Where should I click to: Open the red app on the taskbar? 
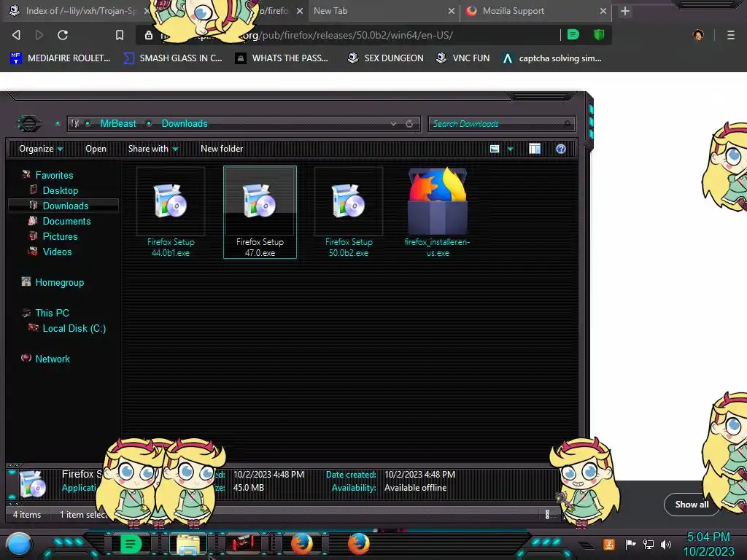[x=244, y=543]
